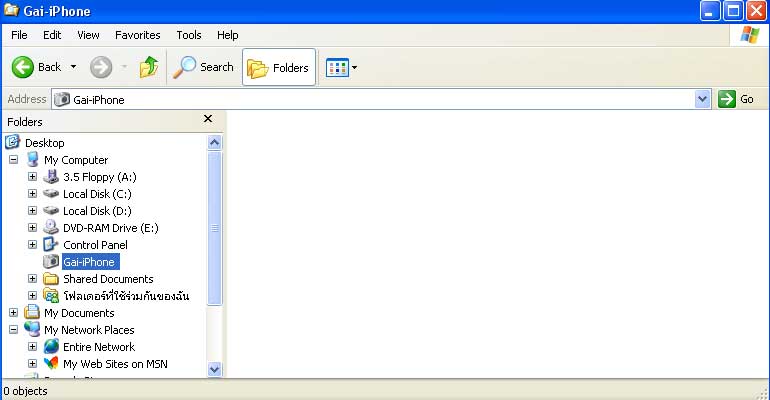This screenshot has height=400, width=770.
Task: Open the File menu
Action: click(19, 35)
